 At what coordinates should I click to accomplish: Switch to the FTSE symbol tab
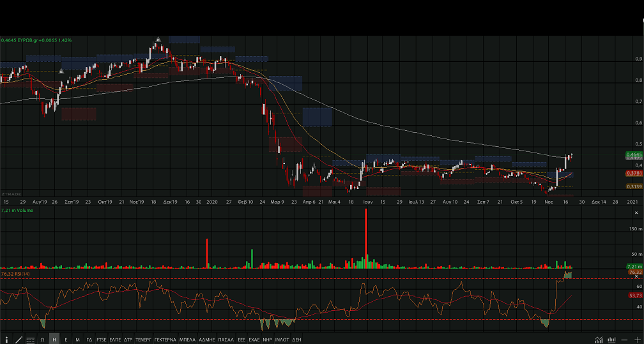click(x=102, y=340)
